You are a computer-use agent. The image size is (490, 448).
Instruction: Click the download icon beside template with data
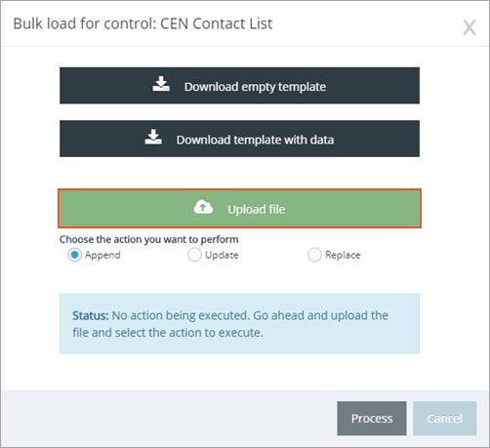[153, 137]
